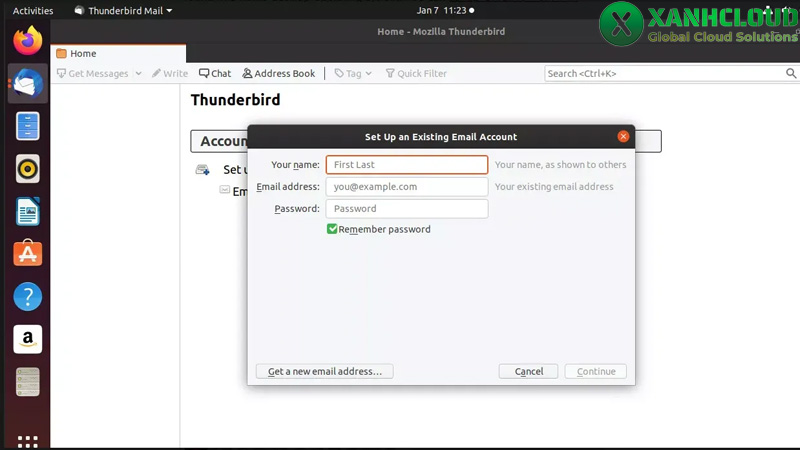Open LibreOffice Writer from the dock
Image resolution: width=800 pixels, height=450 pixels.
point(28,211)
